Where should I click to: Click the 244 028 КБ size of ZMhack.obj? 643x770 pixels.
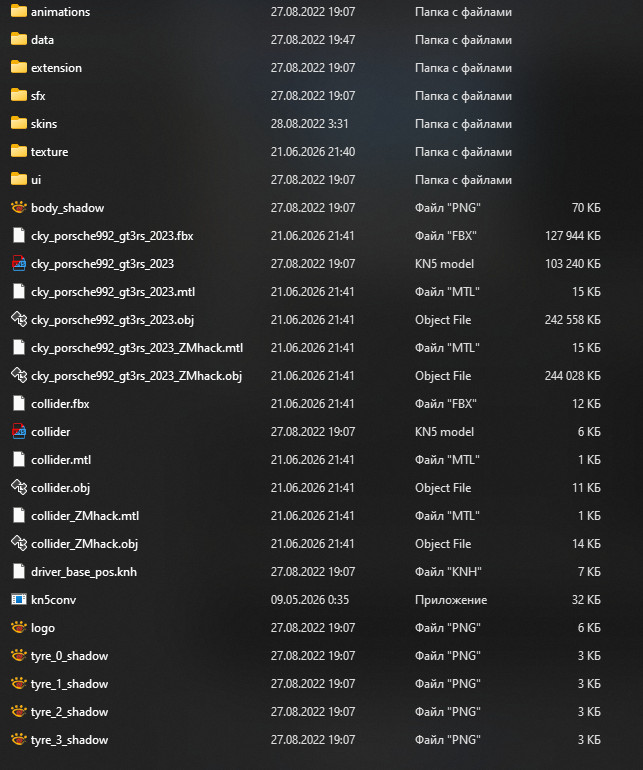tap(572, 376)
